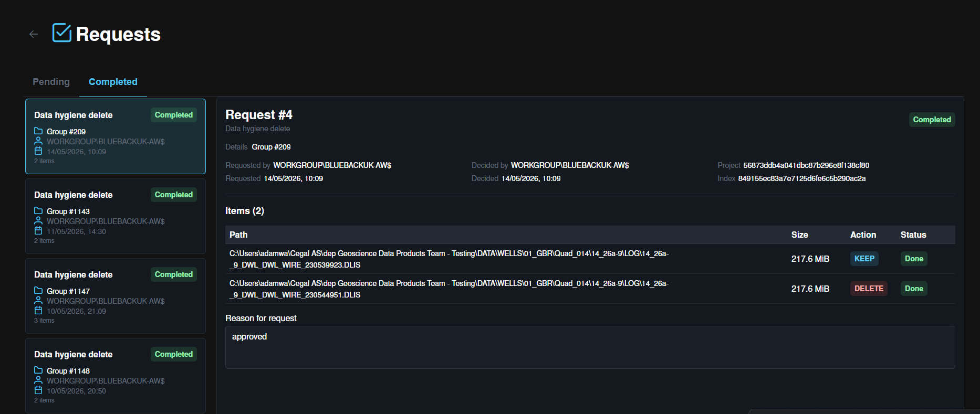Viewport: 980px width, 414px height.
Task: Click folder icon next to Group #1148
Action: tap(38, 370)
